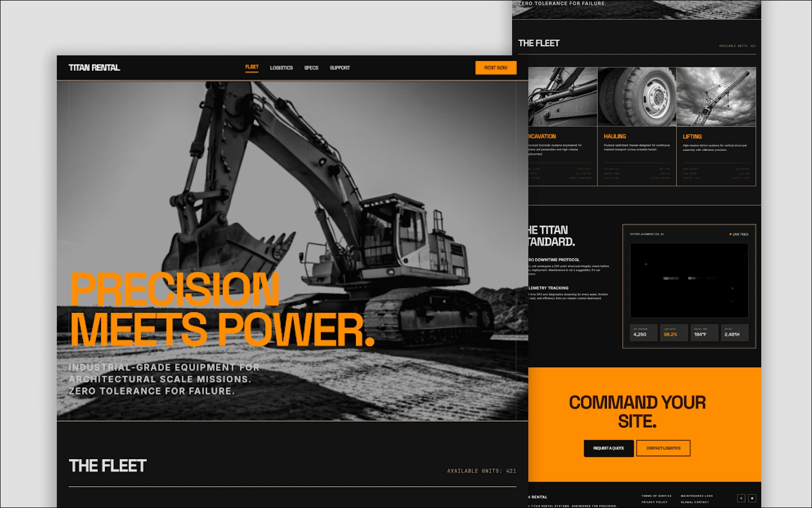The width and height of the screenshot is (812, 508).
Task: Click the LOAD RATIO 98.2% stat card
Action: tap(673, 333)
